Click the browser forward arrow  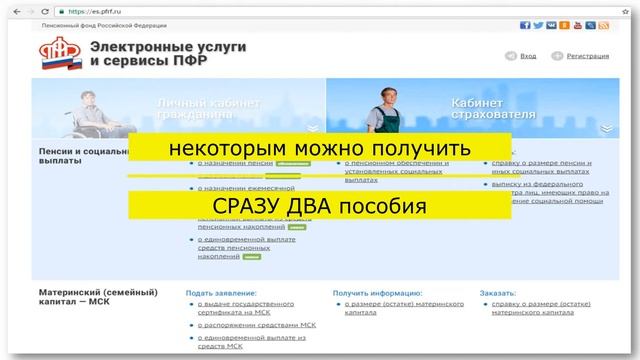pos(31,11)
